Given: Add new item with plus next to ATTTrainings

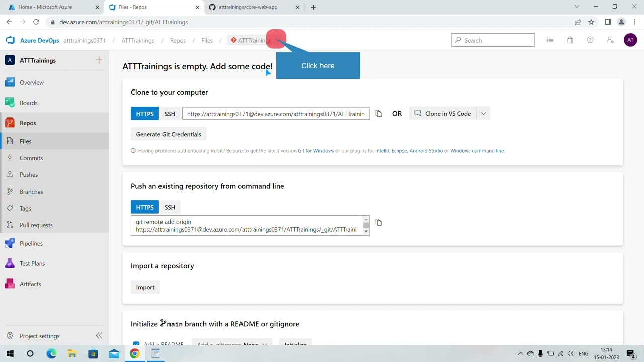Looking at the screenshot, I should pos(99,60).
